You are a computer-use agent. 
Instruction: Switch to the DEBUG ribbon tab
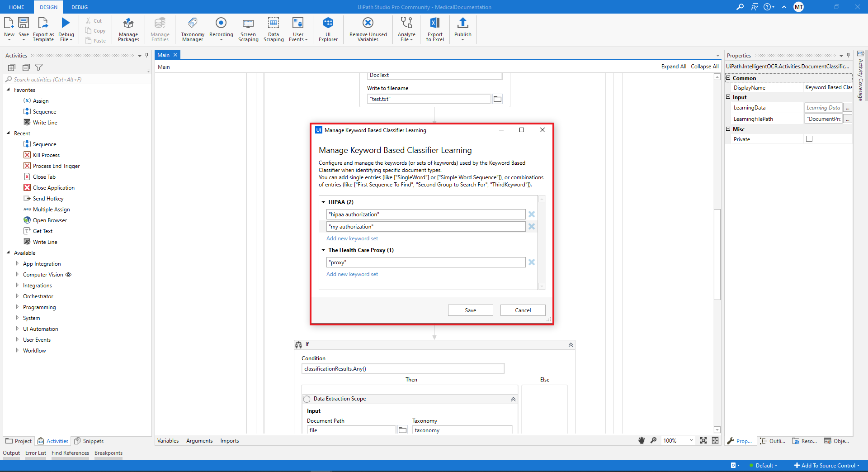[79, 7]
